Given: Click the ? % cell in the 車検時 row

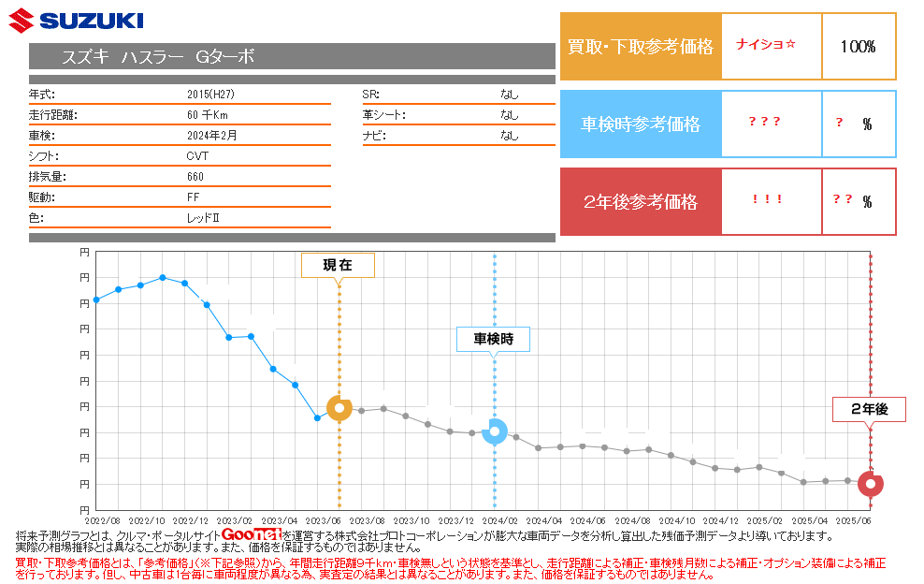Looking at the screenshot, I should [x=859, y=124].
